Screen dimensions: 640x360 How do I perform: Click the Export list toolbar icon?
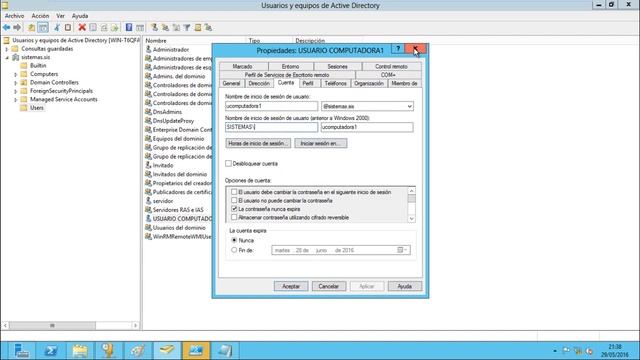(115, 27)
